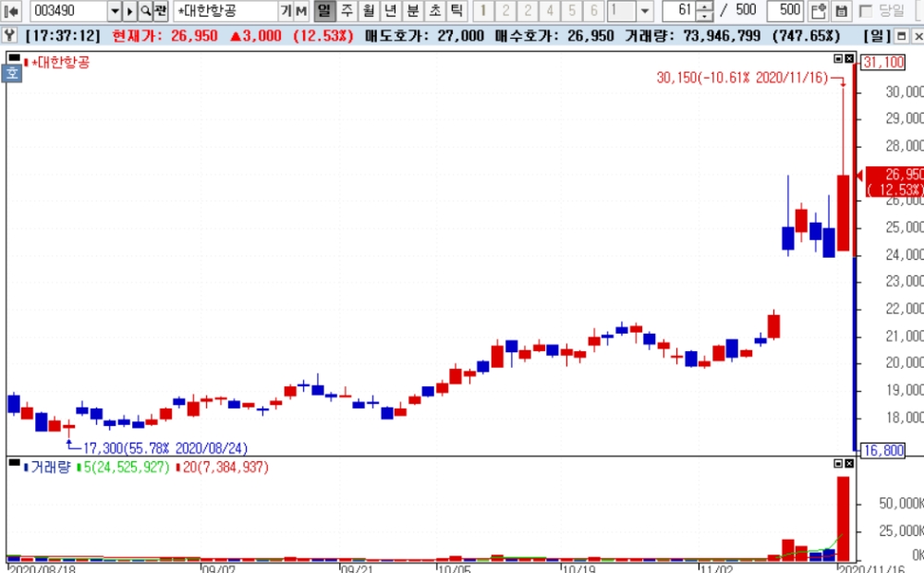Click the 매도호가 27,000 status text

[424, 36]
